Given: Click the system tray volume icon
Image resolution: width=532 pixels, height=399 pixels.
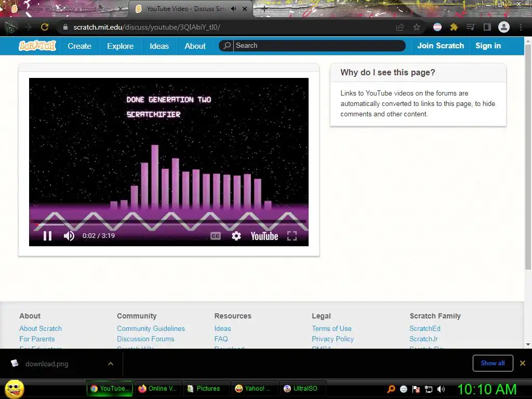Looking at the screenshot, I should click(441, 389).
